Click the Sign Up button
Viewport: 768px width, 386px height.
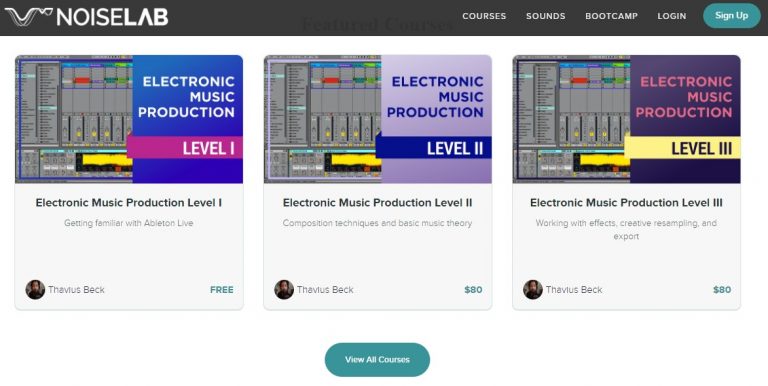731,16
